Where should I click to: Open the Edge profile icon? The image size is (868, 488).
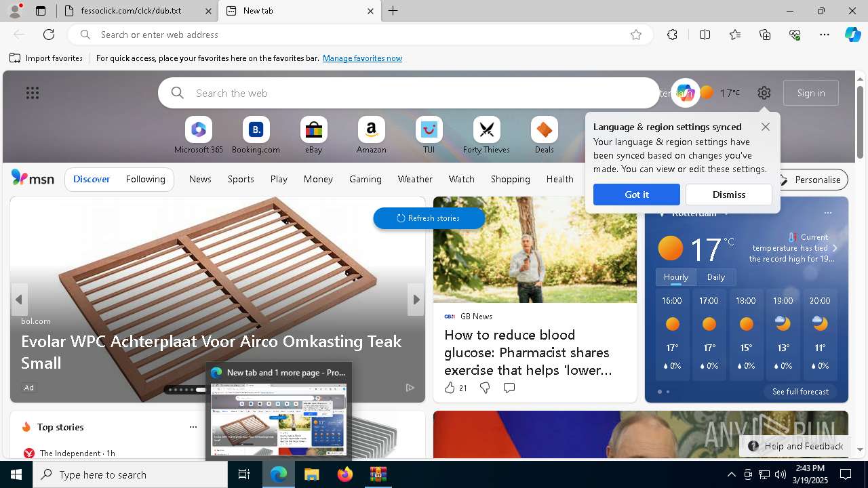[x=14, y=11]
